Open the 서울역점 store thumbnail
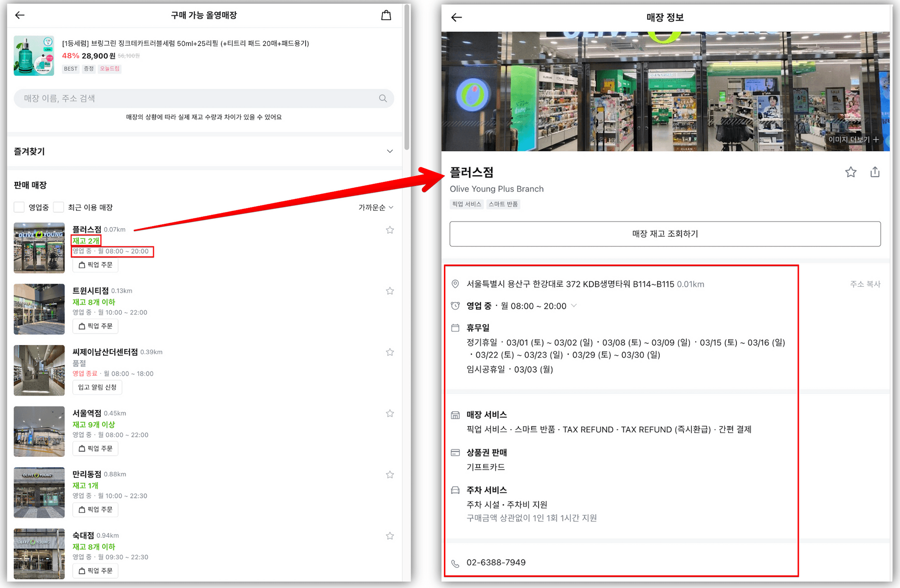Image resolution: width=900 pixels, height=588 pixels. pyautogui.click(x=39, y=432)
